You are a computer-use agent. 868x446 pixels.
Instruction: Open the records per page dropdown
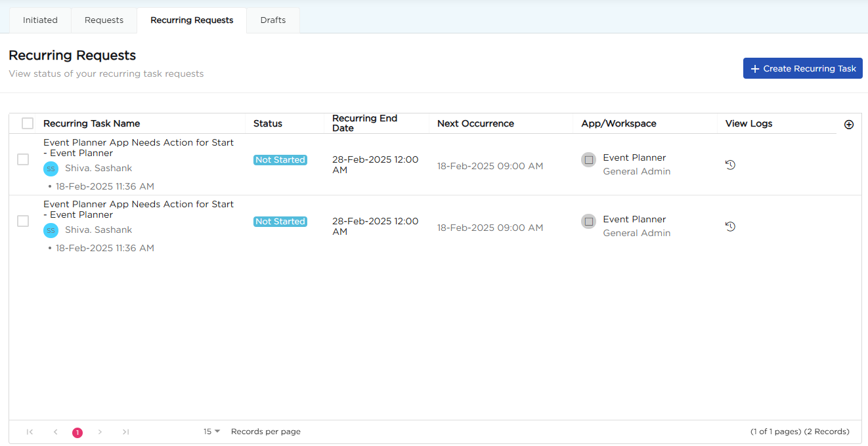pyautogui.click(x=211, y=432)
